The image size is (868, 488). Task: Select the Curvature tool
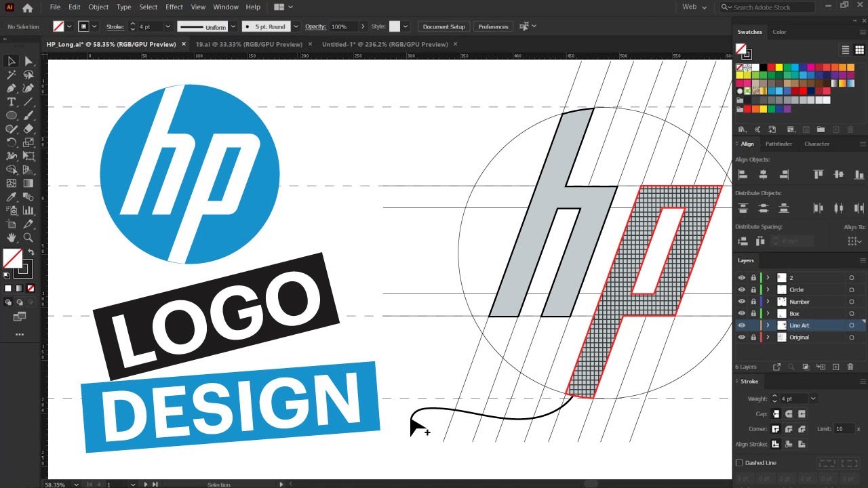28,88
